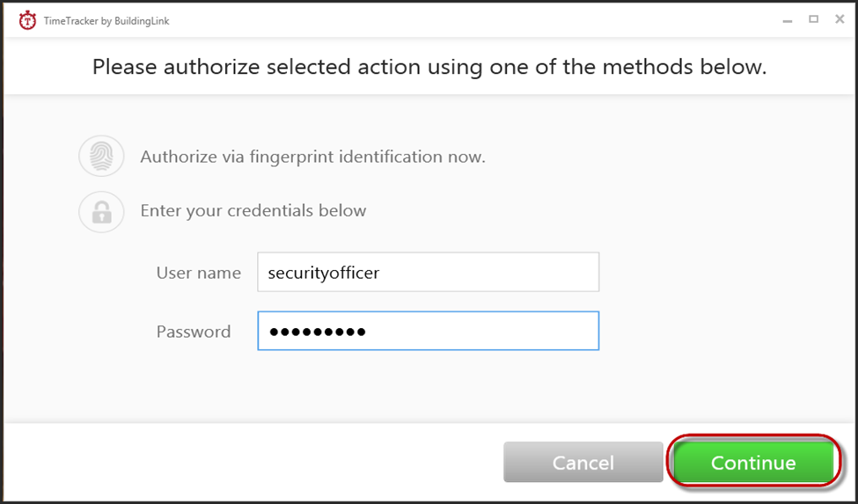Click the empty gray area below Password field
Screen dimensions: 858x504
[x=428, y=387]
